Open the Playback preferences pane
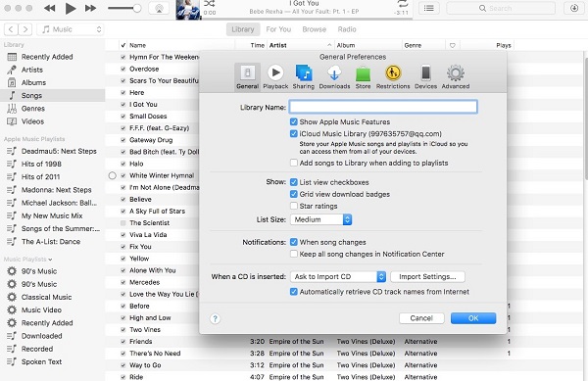This screenshot has height=381, width=588. 275,76
